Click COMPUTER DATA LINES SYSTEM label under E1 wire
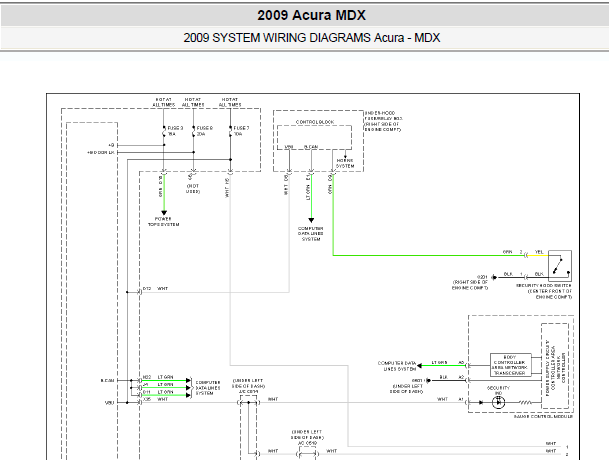This screenshot has width=609, height=460. [311, 234]
